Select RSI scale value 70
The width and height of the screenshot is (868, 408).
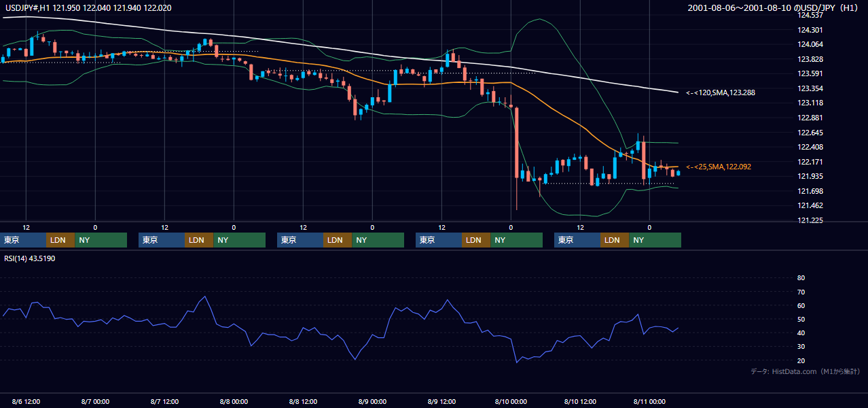[x=801, y=292]
